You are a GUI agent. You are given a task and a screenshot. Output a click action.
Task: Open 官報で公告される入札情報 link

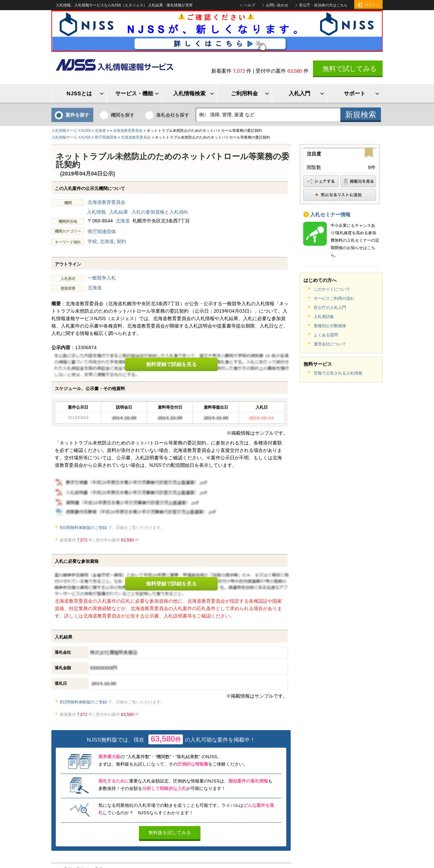[338, 373]
